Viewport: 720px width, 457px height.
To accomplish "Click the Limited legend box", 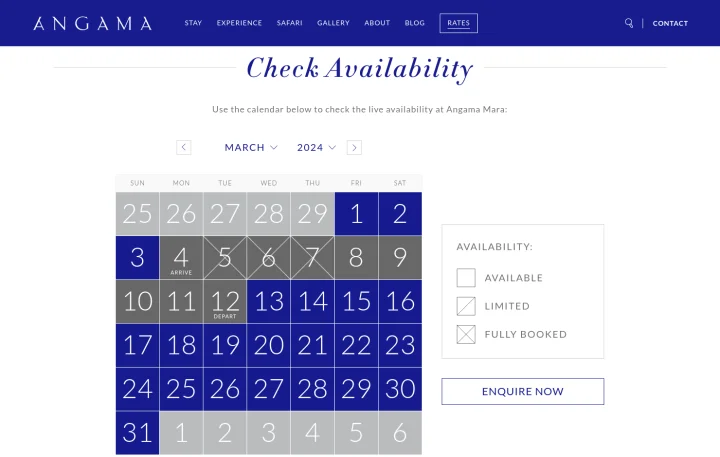I will tap(466, 306).
